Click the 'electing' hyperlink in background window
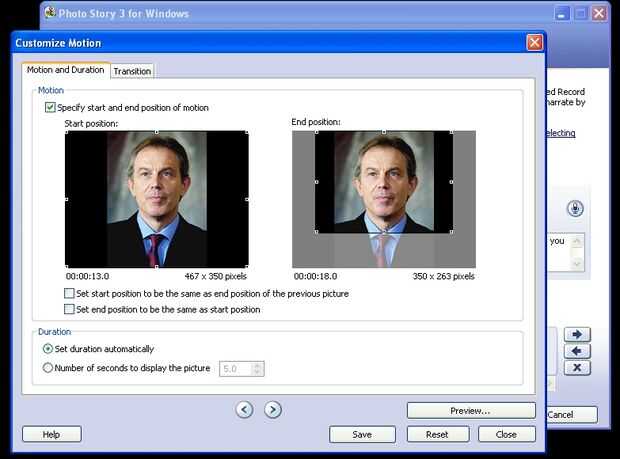This screenshot has width=620, height=459. tap(561, 133)
